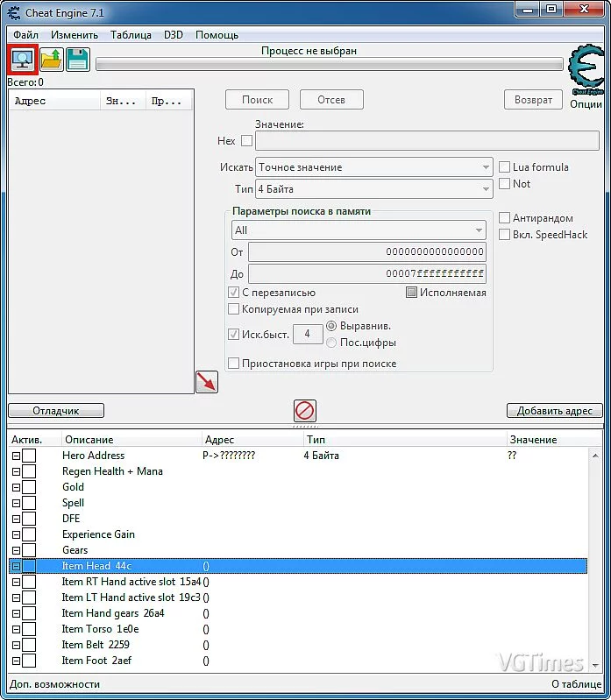611x700 pixels.
Task: Click the Адрес results column header
Action: (x=55, y=101)
